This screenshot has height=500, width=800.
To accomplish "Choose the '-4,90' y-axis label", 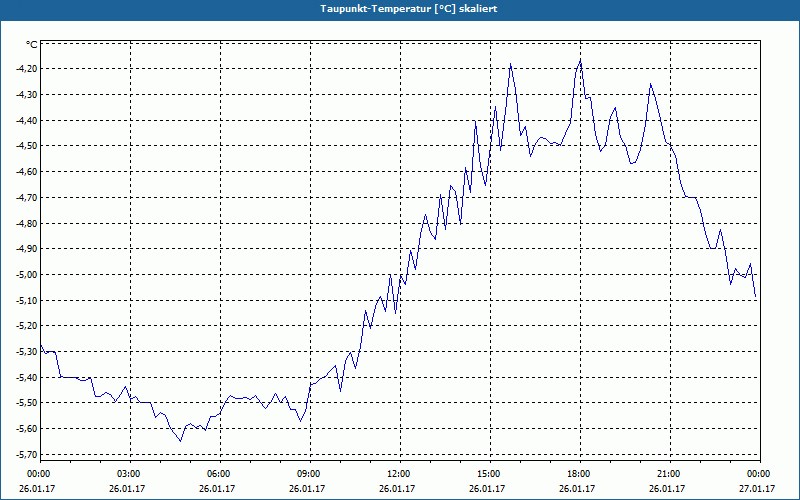I will coord(28,249).
